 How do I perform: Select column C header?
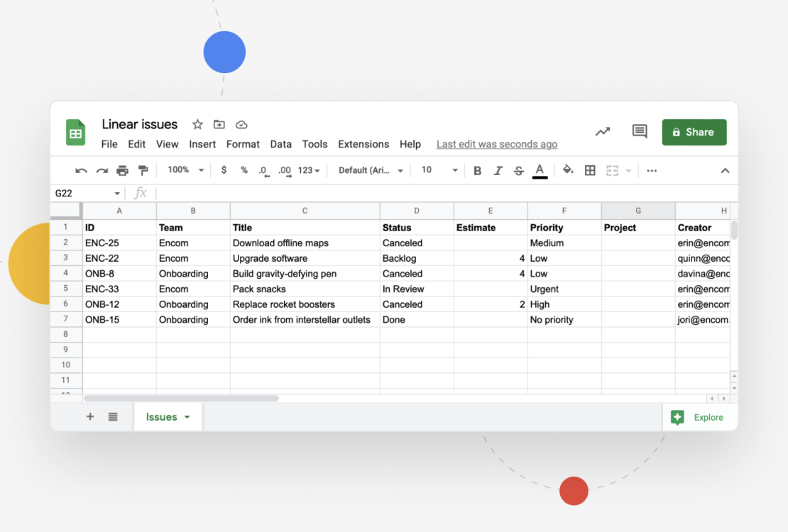(x=305, y=211)
